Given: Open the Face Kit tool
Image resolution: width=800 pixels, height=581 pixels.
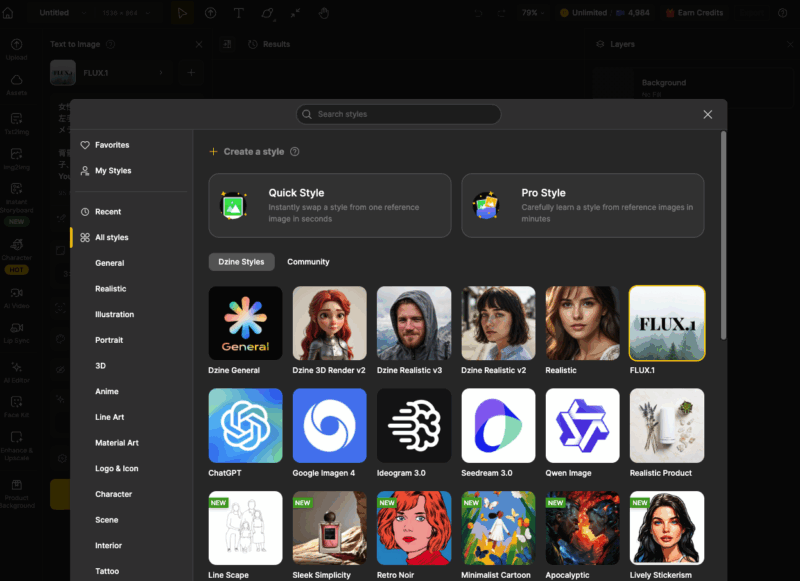Looking at the screenshot, I should [x=16, y=407].
